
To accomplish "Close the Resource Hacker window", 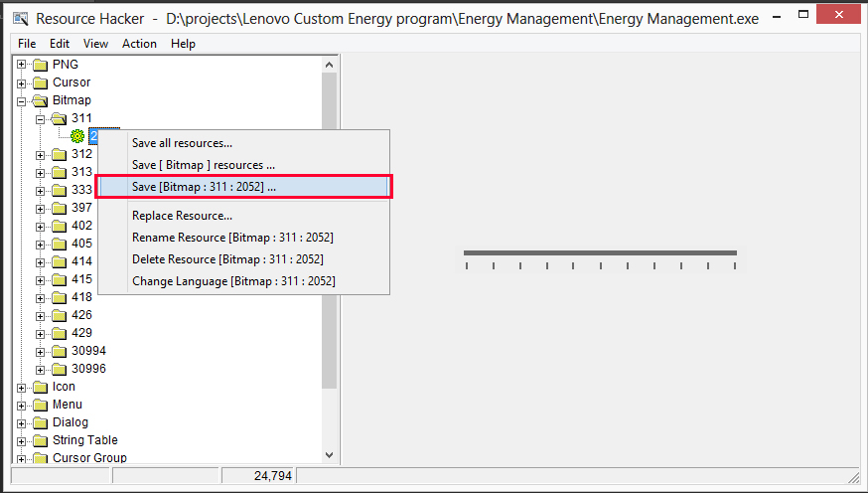I will (838, 14).
